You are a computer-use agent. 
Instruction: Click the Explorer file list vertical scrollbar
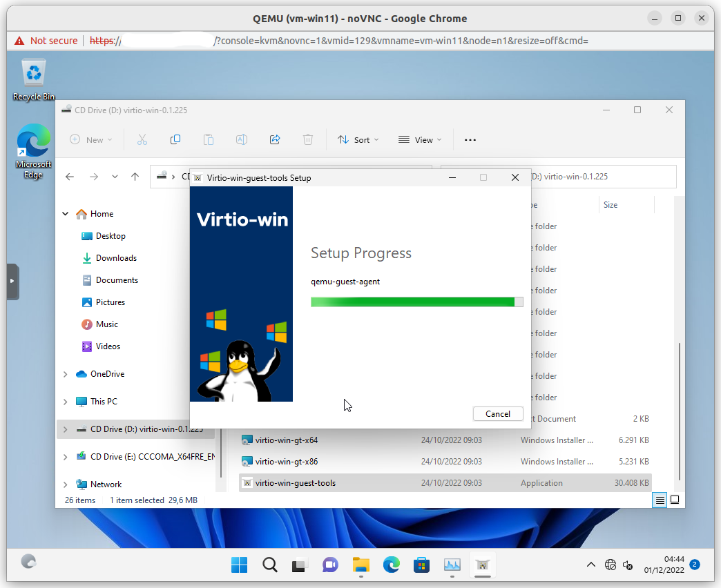coord(679,411)
